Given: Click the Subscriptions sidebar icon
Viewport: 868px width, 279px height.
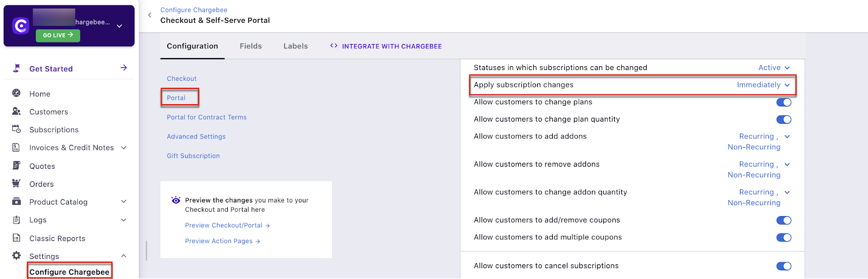Looking at the screenshot, I should point(16,129).
